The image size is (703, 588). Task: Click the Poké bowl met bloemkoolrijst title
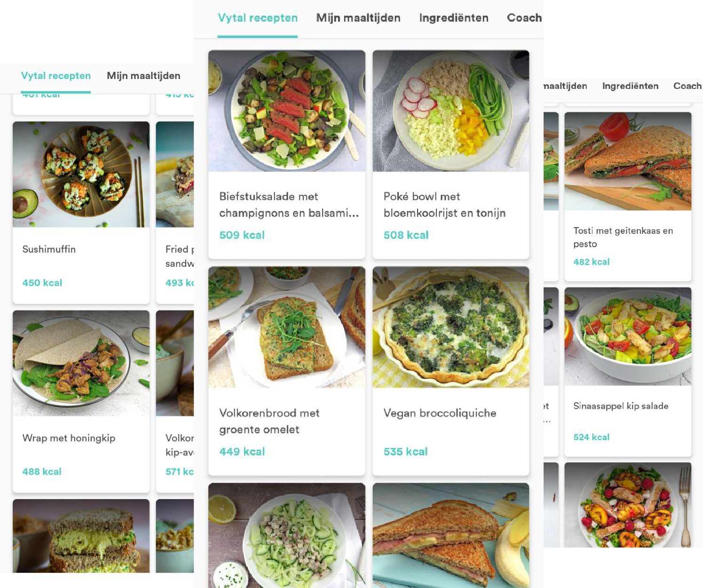pos(444,205)
